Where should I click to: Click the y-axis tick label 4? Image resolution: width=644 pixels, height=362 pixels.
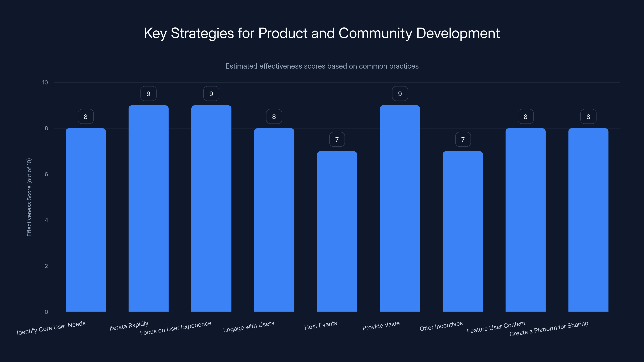pyautogui.click(x=46, y=220)
